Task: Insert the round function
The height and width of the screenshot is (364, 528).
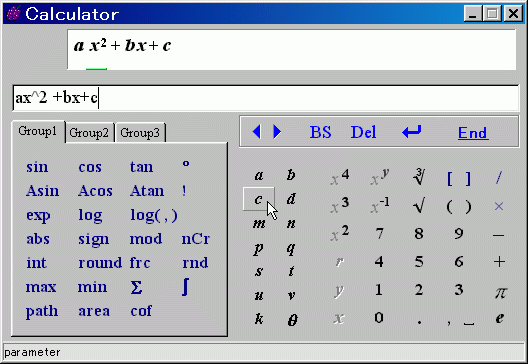Action: 100,263
